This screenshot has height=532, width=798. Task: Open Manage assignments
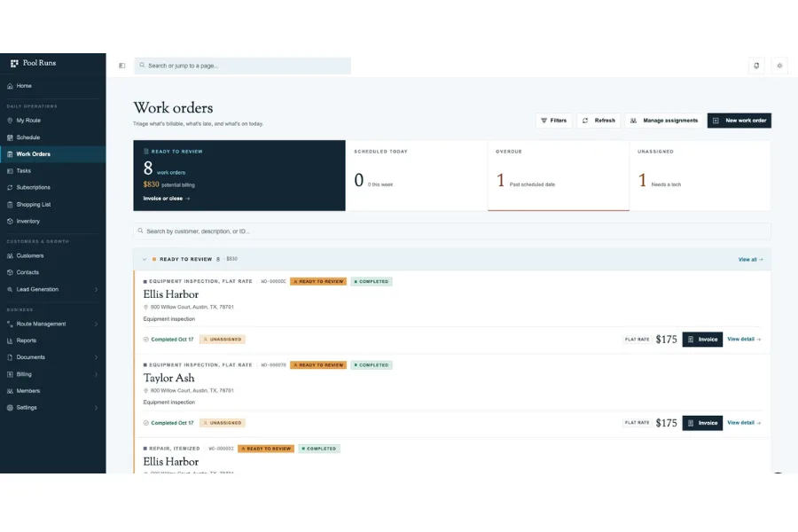pyautogui.click(x=663, y=121)
